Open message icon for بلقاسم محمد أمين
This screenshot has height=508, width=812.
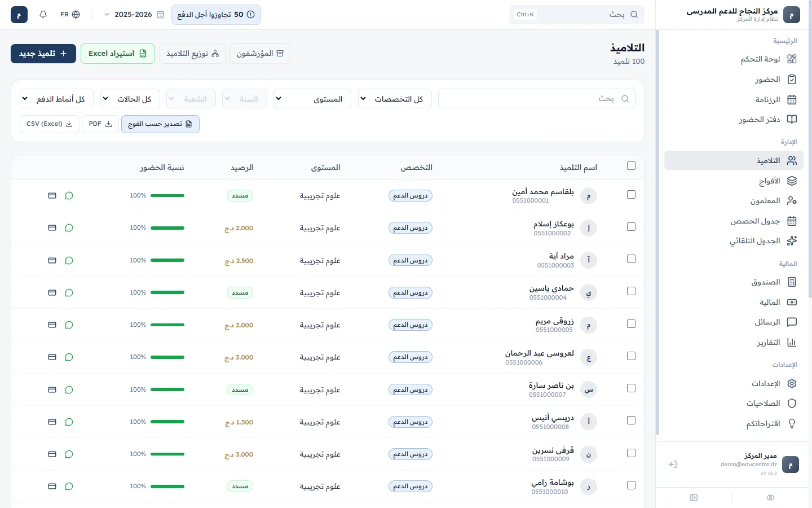69,196
